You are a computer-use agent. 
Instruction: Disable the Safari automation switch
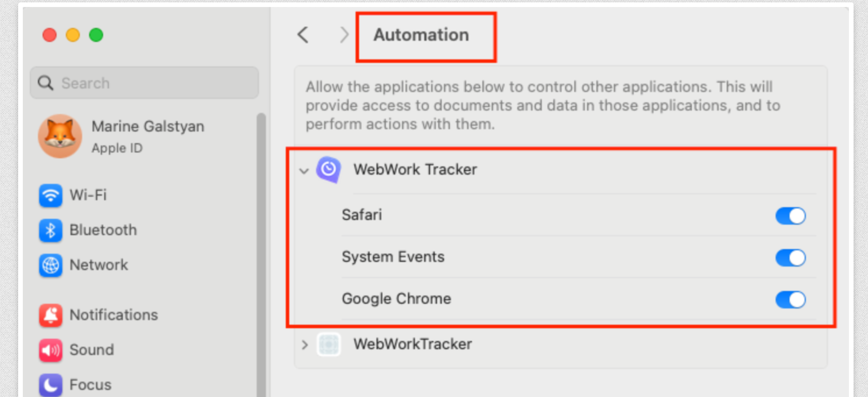pyautogui.click(x=790, y=216)
